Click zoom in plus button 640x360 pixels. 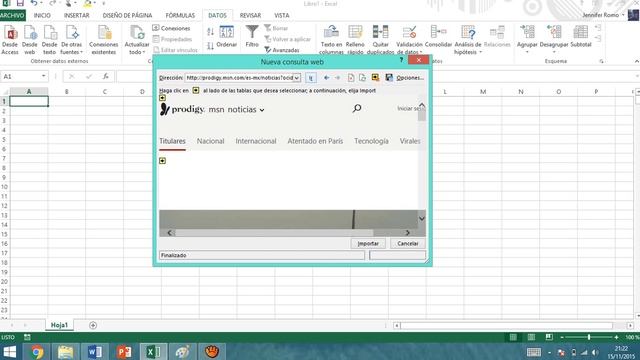pyautogui.click(x=616, y=337)
